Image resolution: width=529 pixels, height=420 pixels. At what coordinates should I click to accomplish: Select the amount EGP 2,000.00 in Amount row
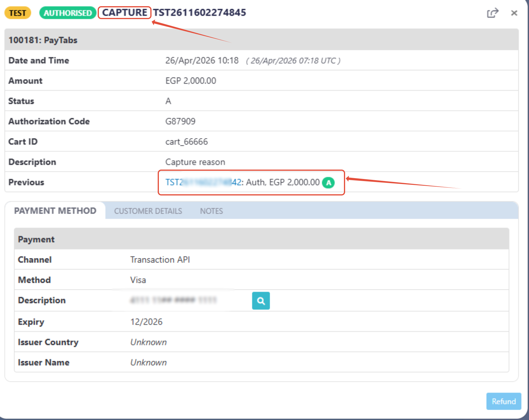tap(191, 81)
